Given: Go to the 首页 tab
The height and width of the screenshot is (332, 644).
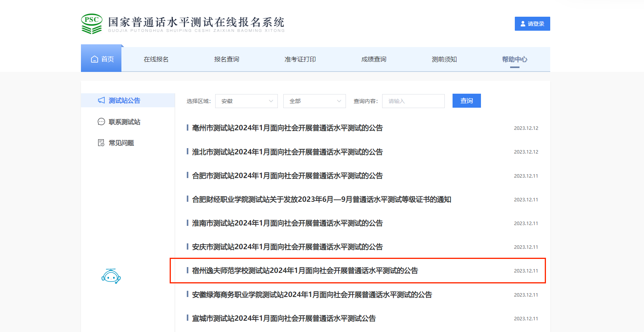Looking at the screenshot, I should point(101,59).
